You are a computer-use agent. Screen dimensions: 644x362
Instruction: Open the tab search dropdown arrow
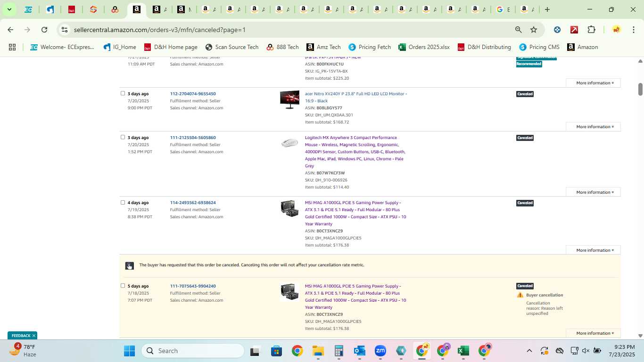[x=9, y=9]
